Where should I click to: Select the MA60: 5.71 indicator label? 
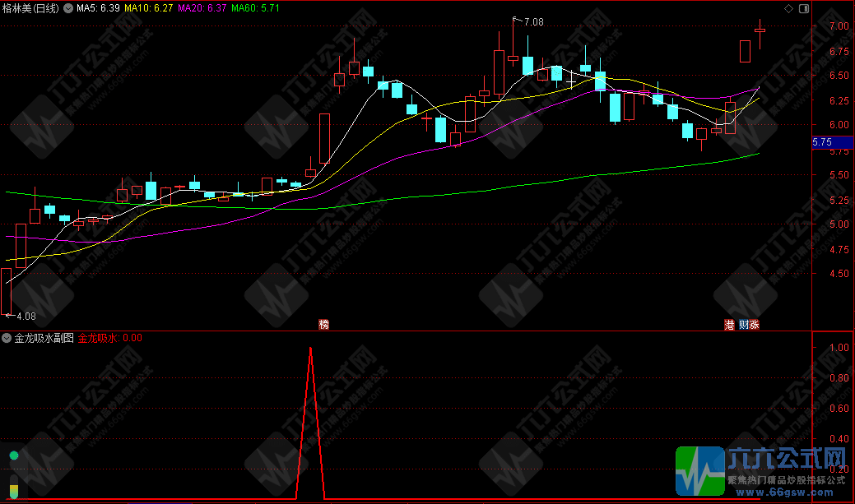255,8
